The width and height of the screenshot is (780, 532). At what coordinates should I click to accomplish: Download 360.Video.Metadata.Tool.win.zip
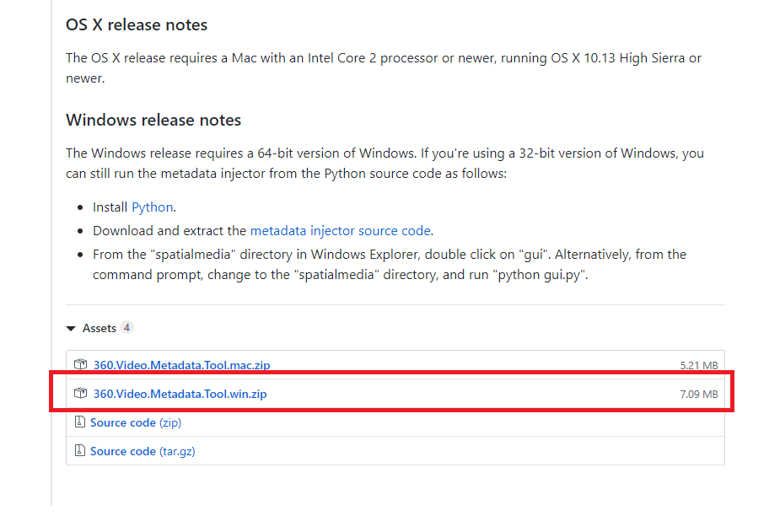click(180, 394)
